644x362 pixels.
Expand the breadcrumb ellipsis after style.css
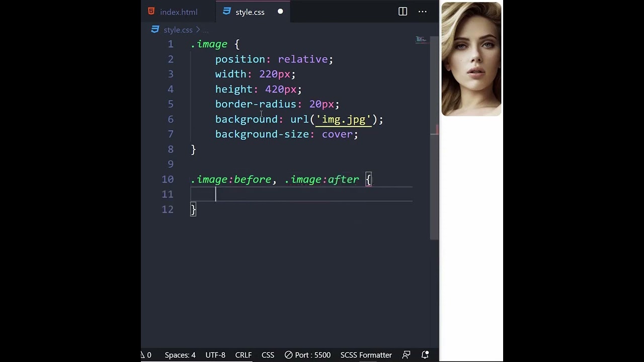pos(206,30)
